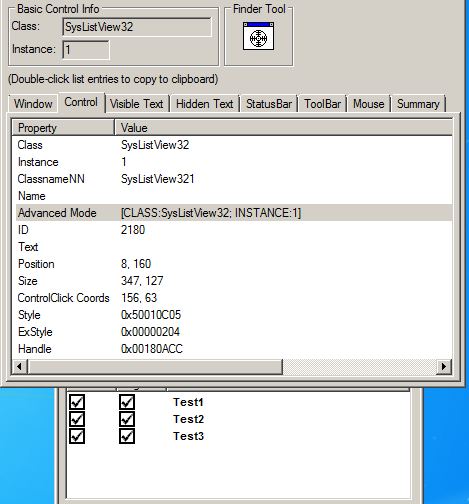Click the horizontal scrollbar thumb
The image size is (469, 504).
155,367
